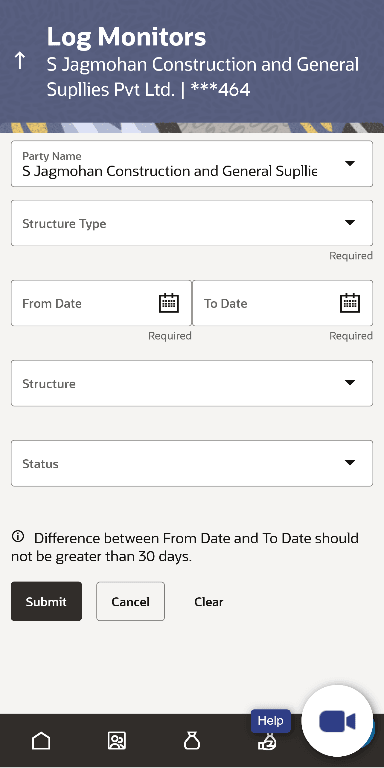Viewport: 384px width, 768px height.
Task: Clear all form fields
Action: click(x=209, y=601)
